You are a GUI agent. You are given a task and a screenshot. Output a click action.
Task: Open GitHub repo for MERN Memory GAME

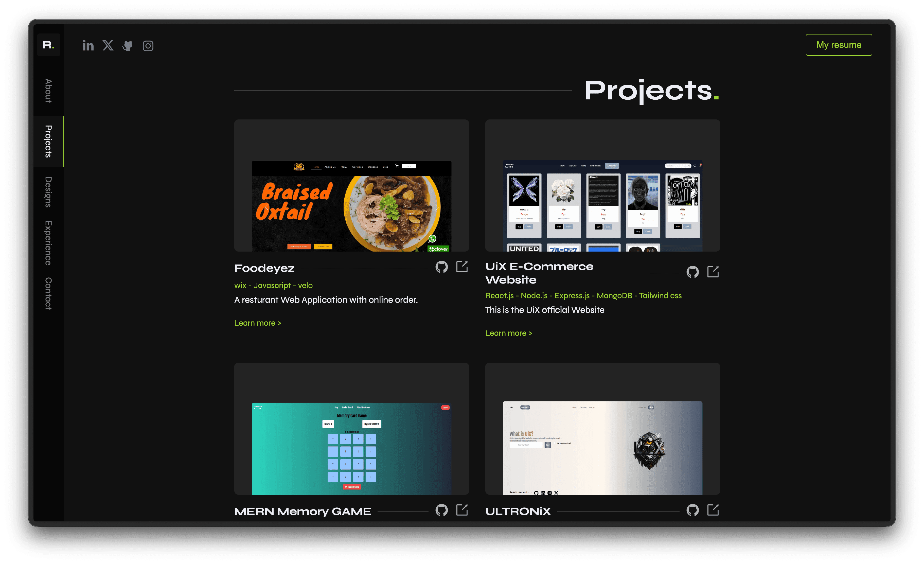(441, 510)
